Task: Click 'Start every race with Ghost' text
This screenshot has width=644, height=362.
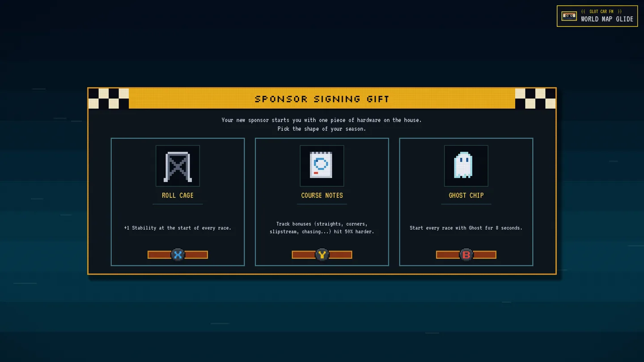Action: click(x=466, y=228)
